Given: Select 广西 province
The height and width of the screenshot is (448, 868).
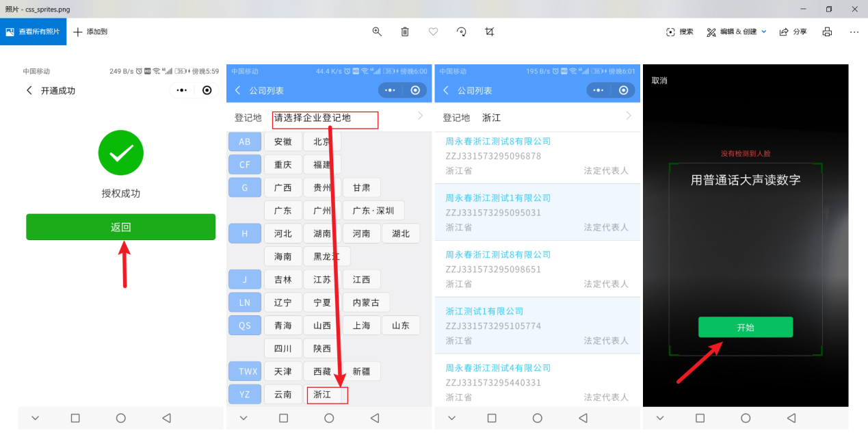Looking at the screenshot, I should [283, 187].
